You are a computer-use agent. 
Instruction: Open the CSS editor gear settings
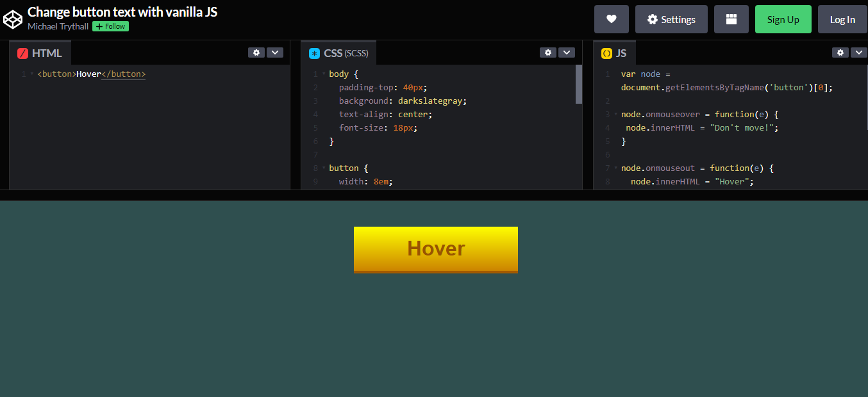pos(548,53)
